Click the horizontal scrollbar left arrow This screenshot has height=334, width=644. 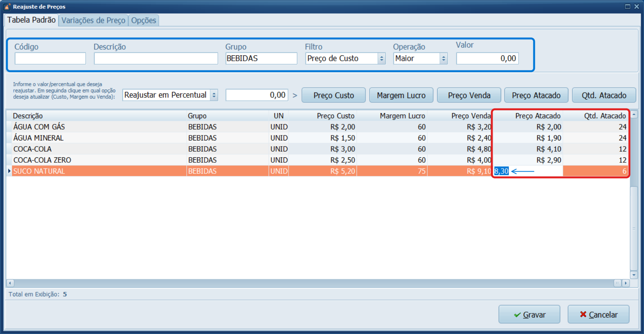point(10,283)
